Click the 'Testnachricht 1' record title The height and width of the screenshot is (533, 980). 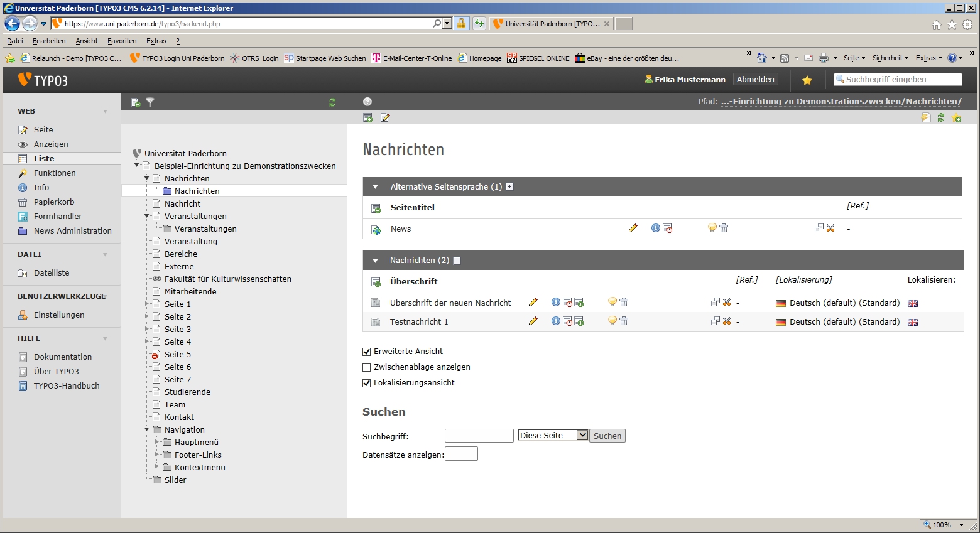(419, 321)
